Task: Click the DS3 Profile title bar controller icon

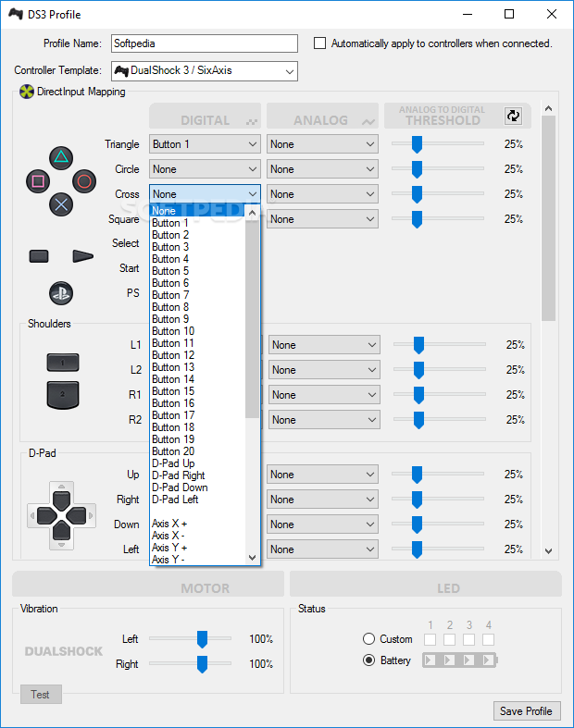Action: coord(16,14)
